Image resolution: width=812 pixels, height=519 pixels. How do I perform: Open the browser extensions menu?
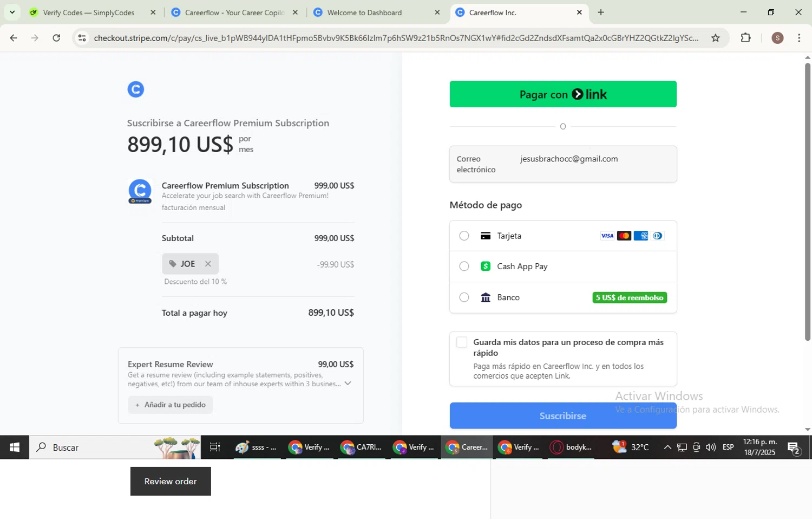(x=746, y=38)
